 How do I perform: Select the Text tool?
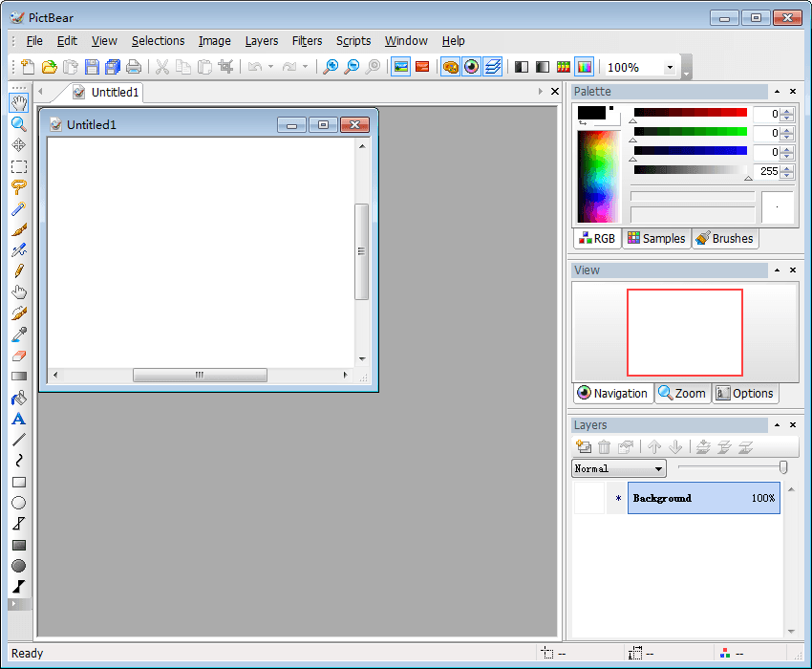coord(18,419)
